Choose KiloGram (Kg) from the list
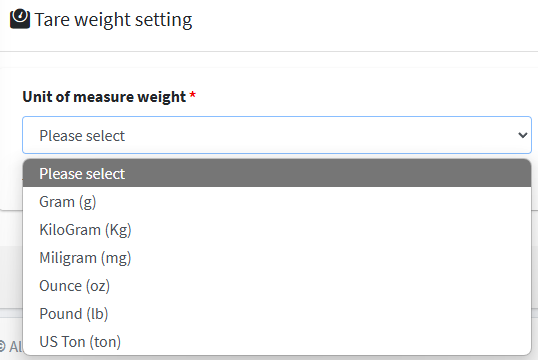The image size is (538, 360). (x=277, y=230)
